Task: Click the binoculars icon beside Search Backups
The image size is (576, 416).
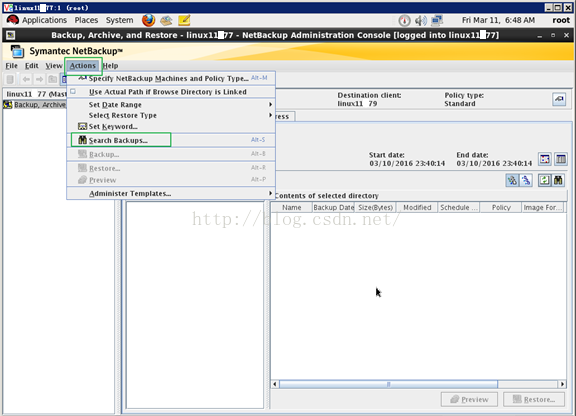Action: click(82, 140)
